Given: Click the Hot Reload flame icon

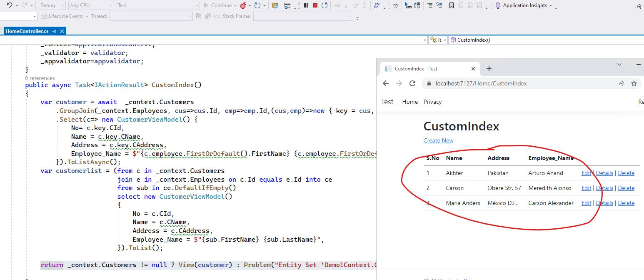Looking at the screenshot, I should click(x=242, y=5).
